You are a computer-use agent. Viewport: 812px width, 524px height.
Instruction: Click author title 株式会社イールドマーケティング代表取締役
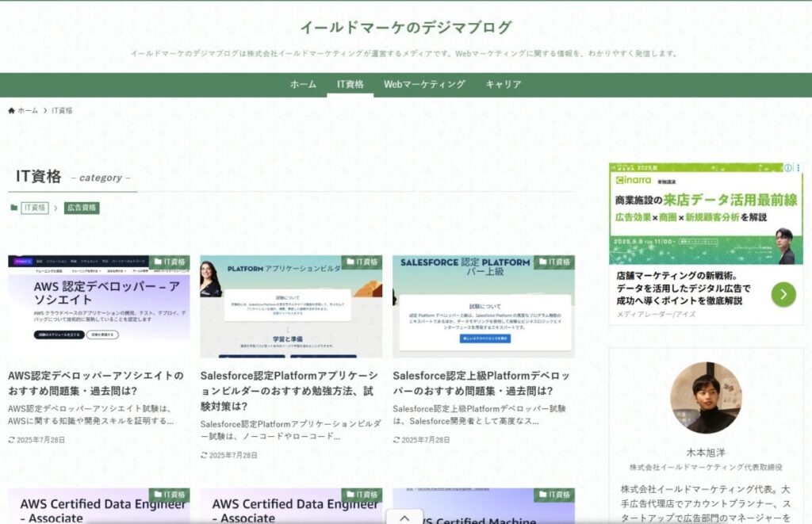[706, 468]
